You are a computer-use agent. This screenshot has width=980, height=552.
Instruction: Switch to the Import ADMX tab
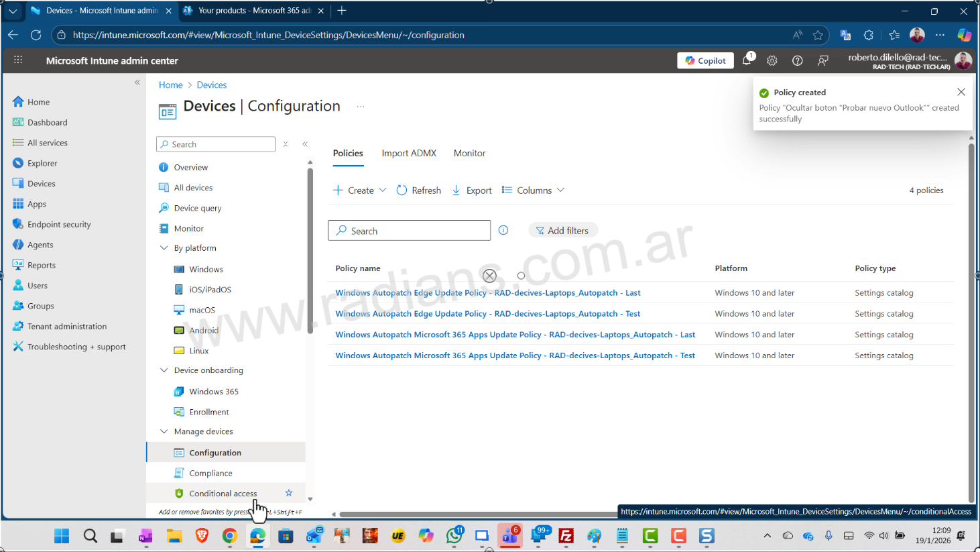tap(409, 153)
